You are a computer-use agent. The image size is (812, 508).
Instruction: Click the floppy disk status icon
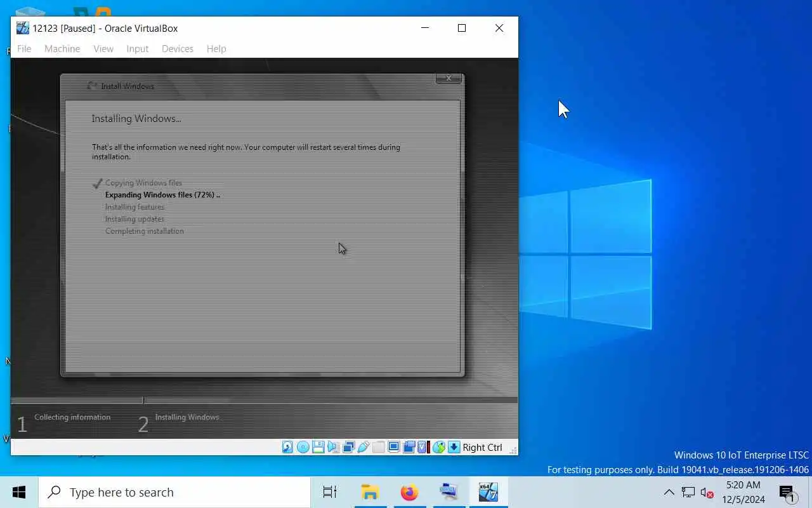[318, 447]
